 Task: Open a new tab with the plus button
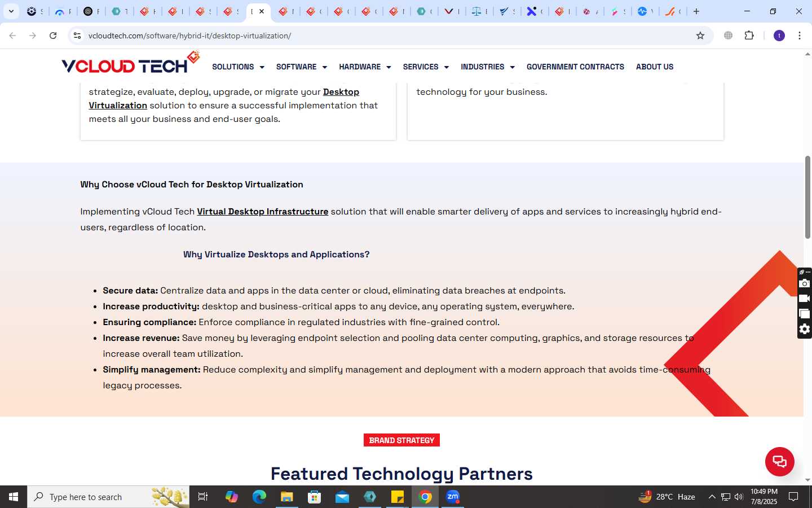coord(696,11)
